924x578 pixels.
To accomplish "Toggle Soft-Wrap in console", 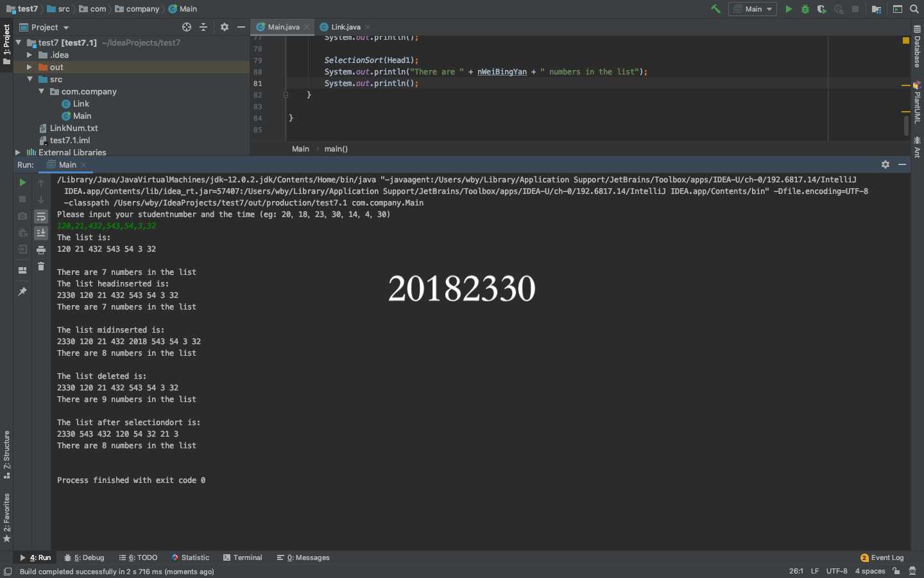I will click(41, 216).
